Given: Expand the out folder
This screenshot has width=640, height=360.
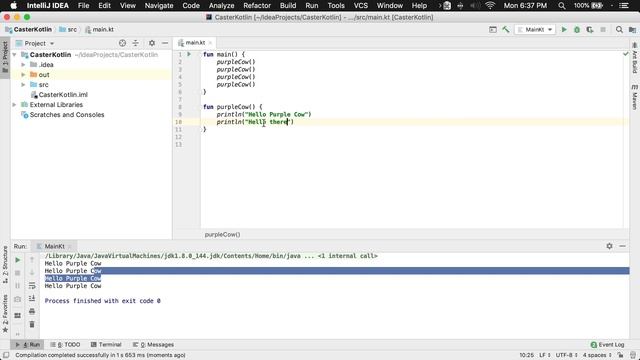Looking at the screenshot, I should (x=23, y=75).
